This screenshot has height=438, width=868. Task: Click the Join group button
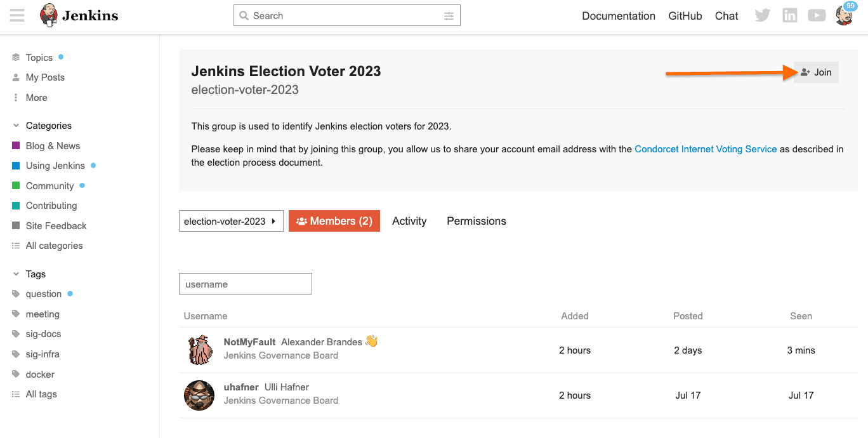pos(816,72)
